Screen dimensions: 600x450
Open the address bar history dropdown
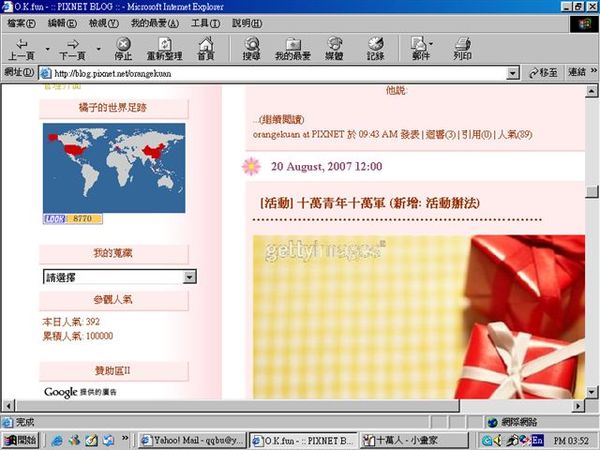tap(512, 73)
